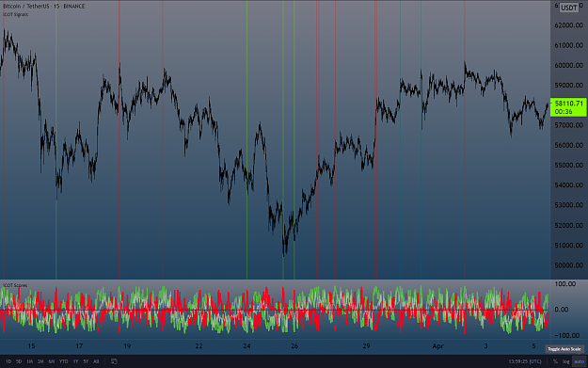
Task: Click the 26 date label on time axis
Action: click(294, 346)
